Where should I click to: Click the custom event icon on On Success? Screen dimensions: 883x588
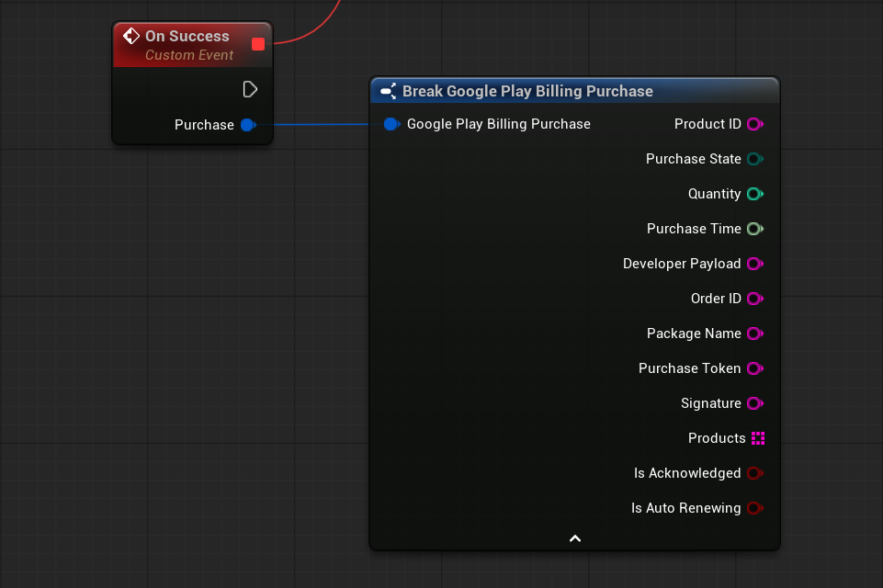click(131, 36)
